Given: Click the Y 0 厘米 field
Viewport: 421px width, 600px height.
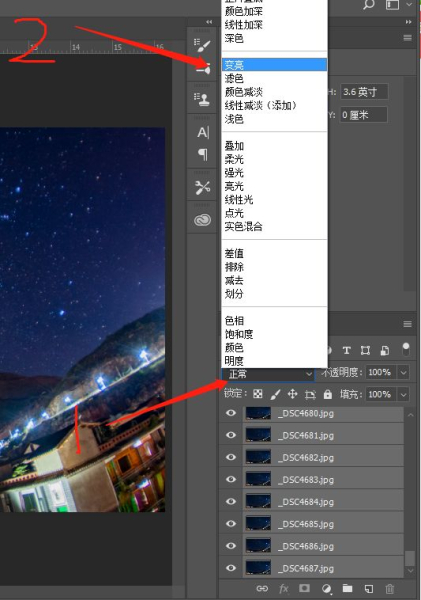Looking at the screenshot, I should coord(364,115).
